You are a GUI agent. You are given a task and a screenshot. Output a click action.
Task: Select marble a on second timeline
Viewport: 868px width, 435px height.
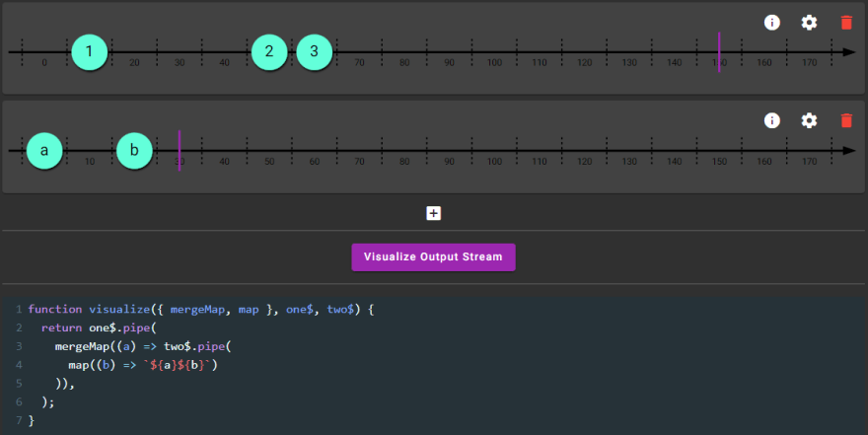(x=44, y=151)
